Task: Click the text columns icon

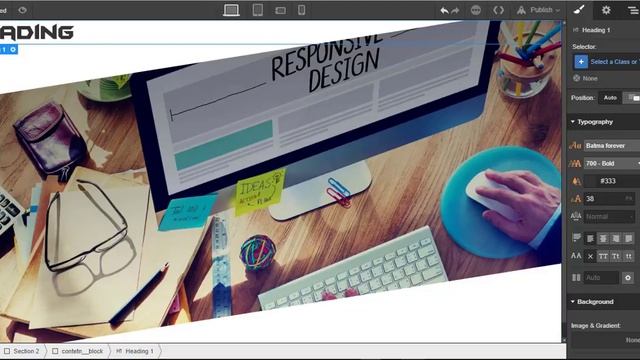Action: click(576, 278)
